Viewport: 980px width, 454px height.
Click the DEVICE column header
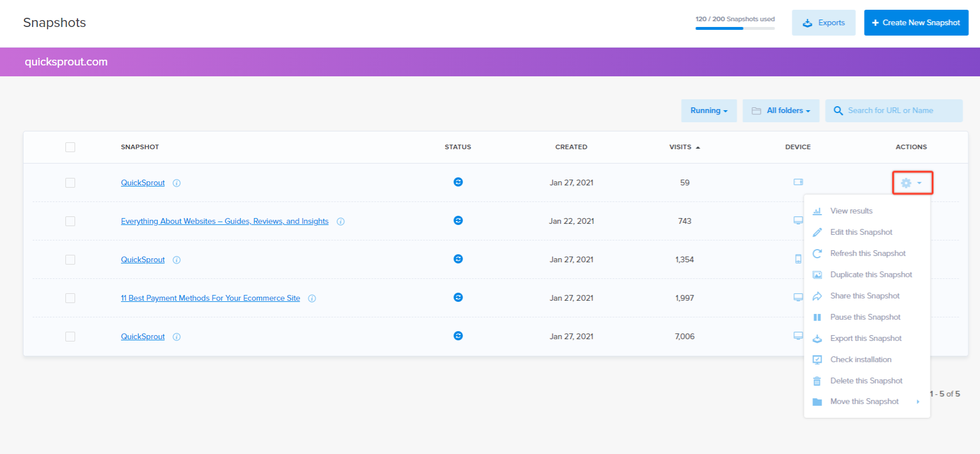(x=798, y=148)
